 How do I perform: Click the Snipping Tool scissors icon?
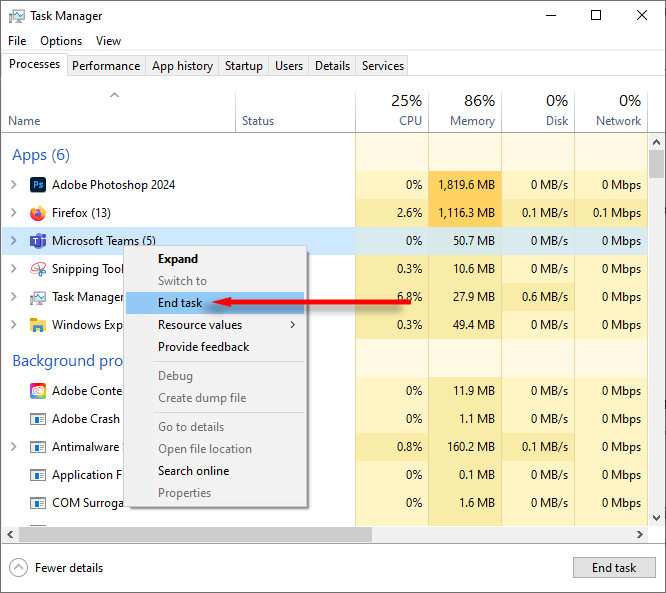point(38,269)
